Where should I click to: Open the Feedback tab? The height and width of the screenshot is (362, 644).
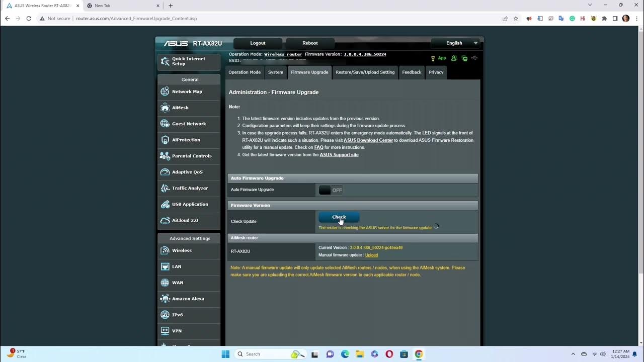[x=412, y=72]
